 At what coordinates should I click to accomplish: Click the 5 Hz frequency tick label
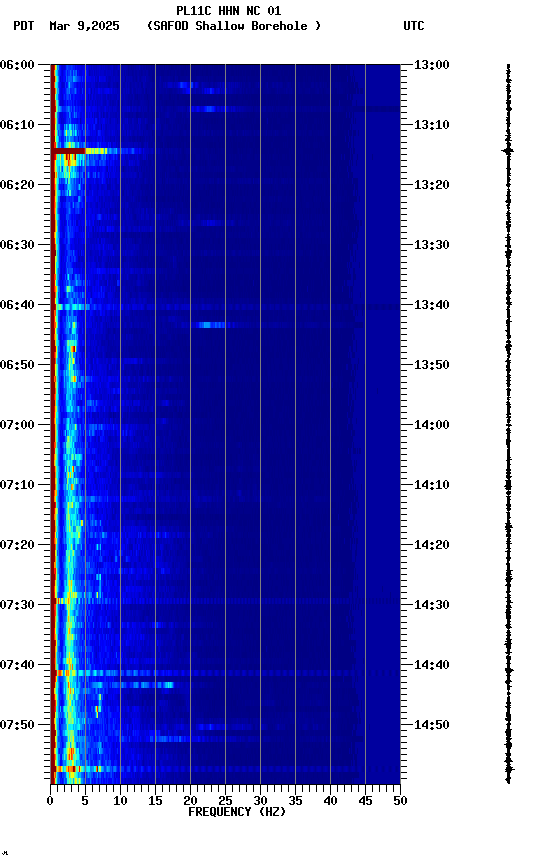pyautogui.click(x=85, y=801)
